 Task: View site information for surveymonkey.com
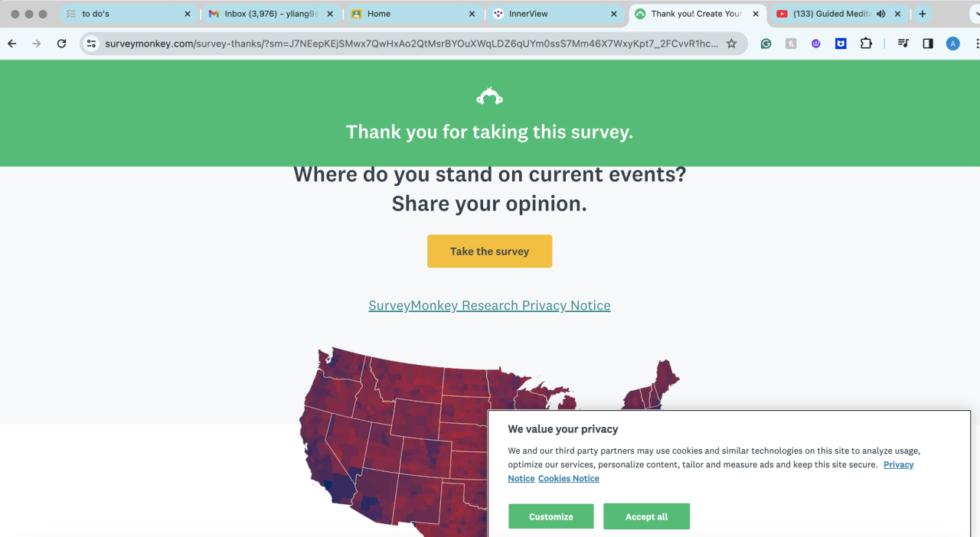pos(92,44)
